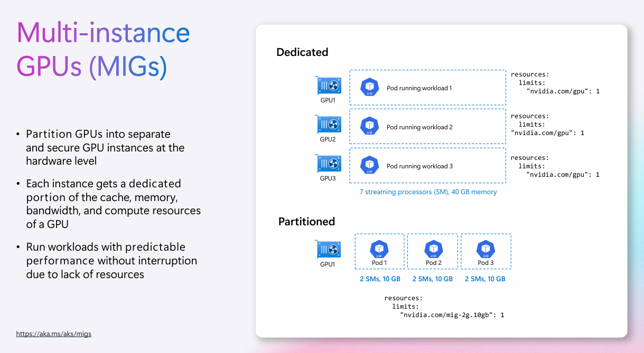This screenshot has height=353, width=644.
Task: Click the GPU3 card icon
Action: tap(329, 164)
